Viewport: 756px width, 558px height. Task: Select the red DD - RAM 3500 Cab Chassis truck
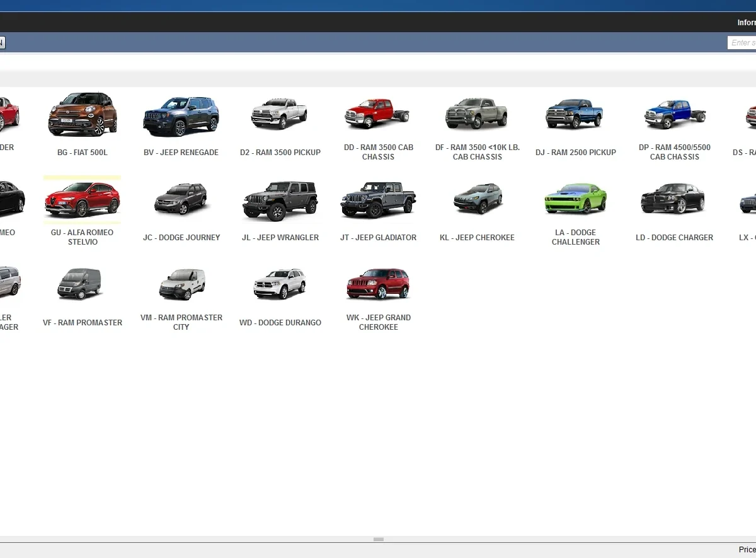[378, 115]
